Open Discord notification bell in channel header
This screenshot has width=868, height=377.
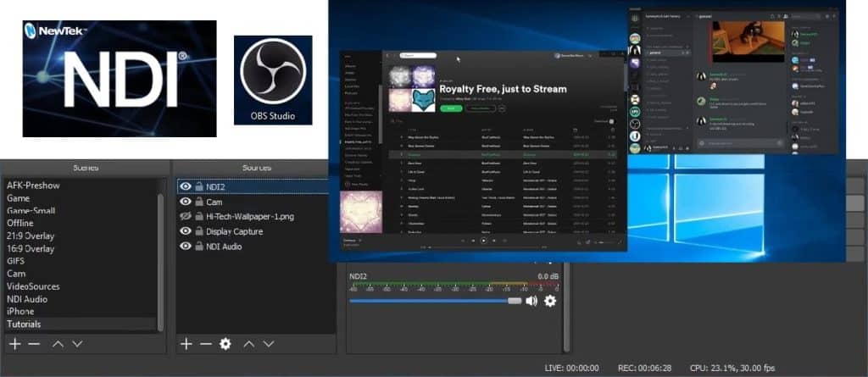771,16
